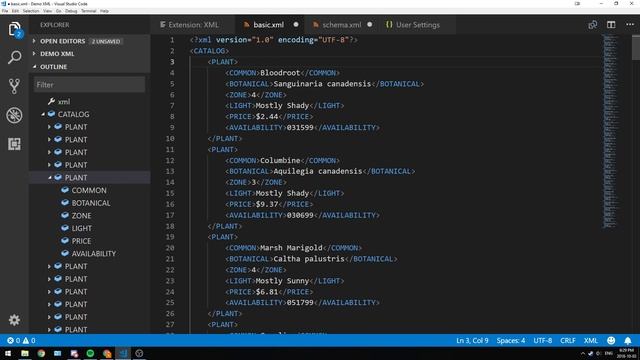Click the unsaved dot on basic.xml tab

coord(296,24)
